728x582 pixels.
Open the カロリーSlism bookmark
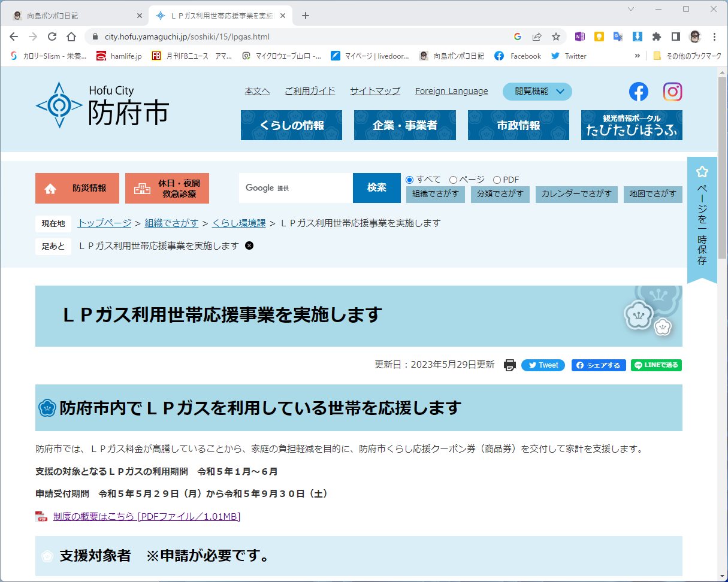pos(49,56)
